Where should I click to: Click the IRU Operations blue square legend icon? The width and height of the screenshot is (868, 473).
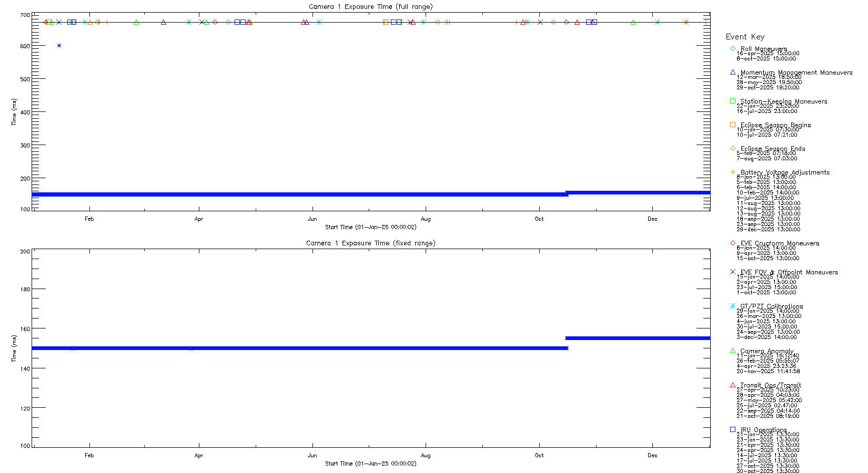coord(733,429)
